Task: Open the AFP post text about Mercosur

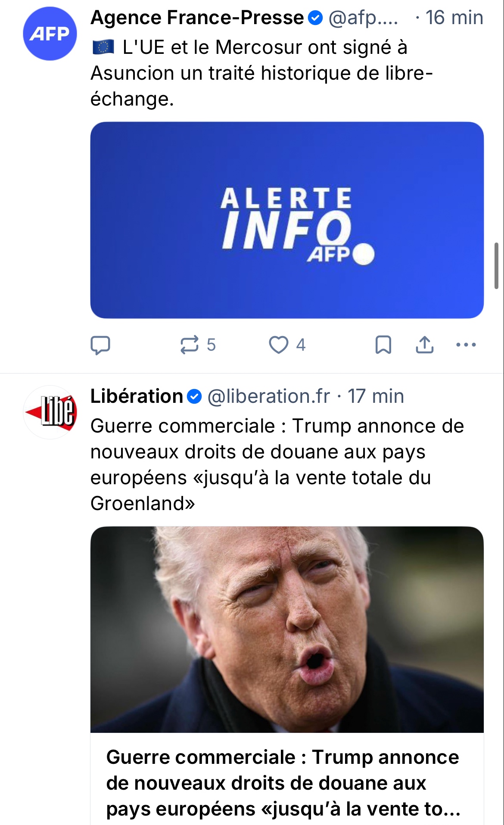Action: (262, 73)
